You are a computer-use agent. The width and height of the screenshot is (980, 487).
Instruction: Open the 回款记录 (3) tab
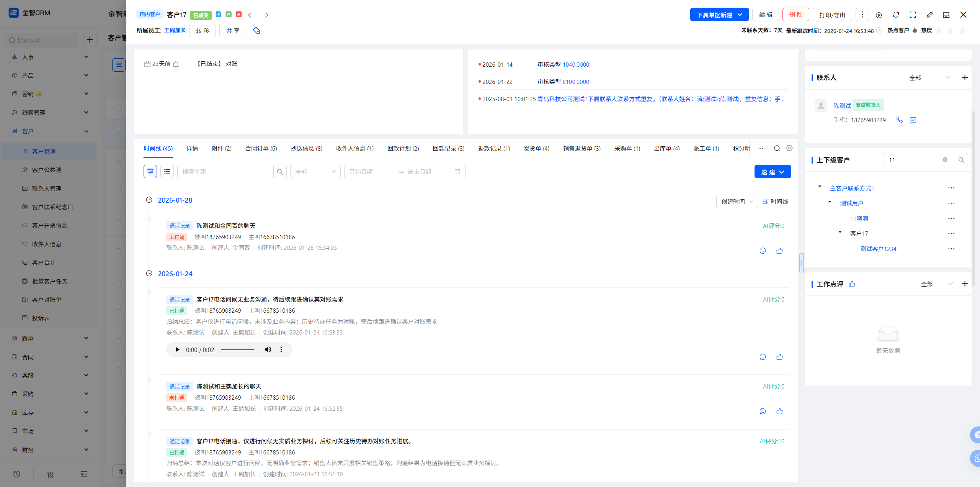click(x=448, y=148)
